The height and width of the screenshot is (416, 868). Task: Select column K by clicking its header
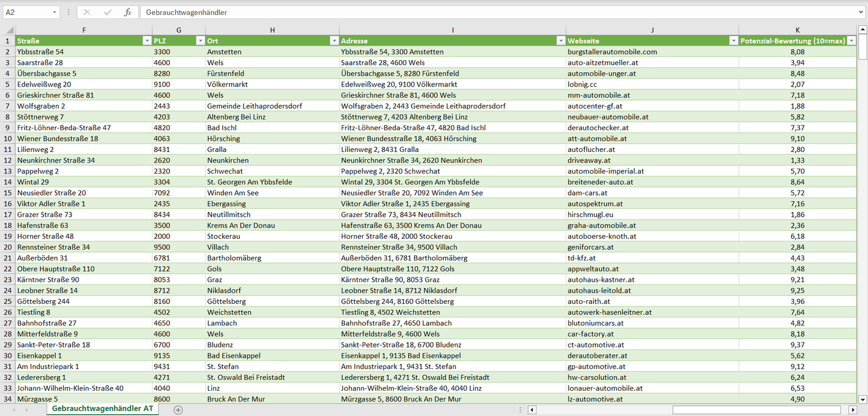(x=797, y=29)
